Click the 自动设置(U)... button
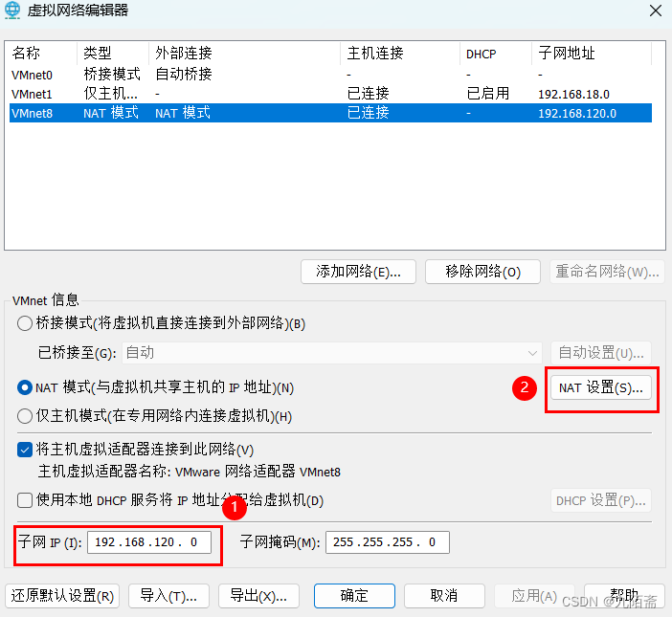The image size is (672, 617). 601,353
